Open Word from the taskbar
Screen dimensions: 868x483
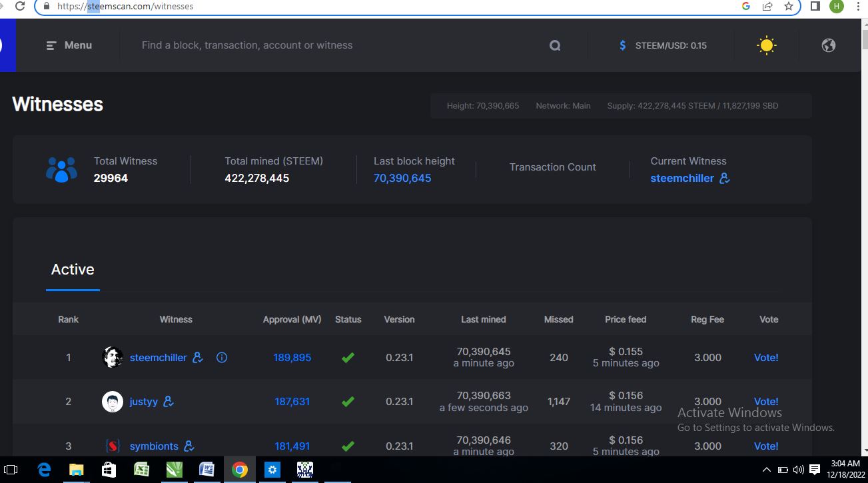click(x=207, y=470)
